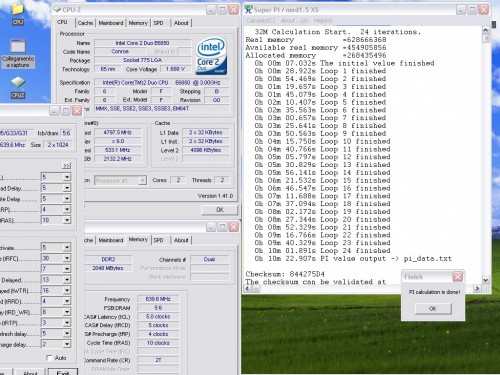Click Super PI vertical scrollbar down arrow

[486, 280]
